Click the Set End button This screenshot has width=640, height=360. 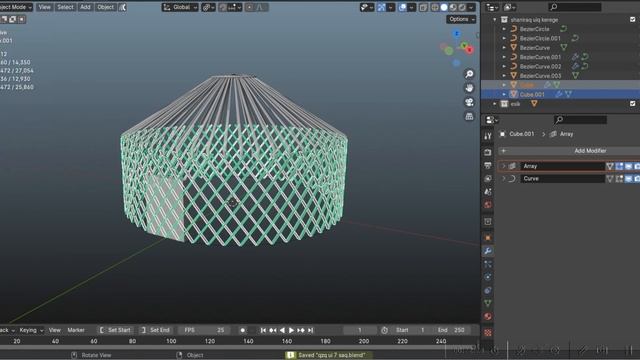coord(155,330)
